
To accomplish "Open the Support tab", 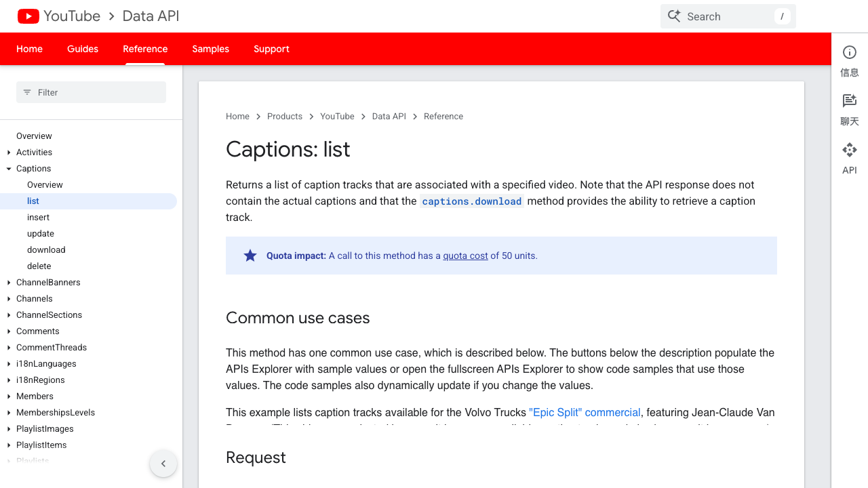I will pyautogui.click(x=271, y=49).
